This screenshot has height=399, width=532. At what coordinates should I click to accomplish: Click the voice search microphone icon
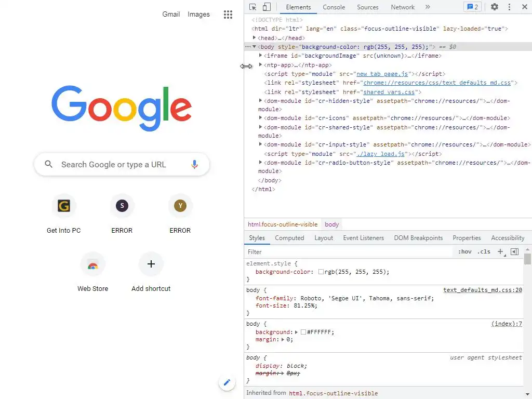194,165
